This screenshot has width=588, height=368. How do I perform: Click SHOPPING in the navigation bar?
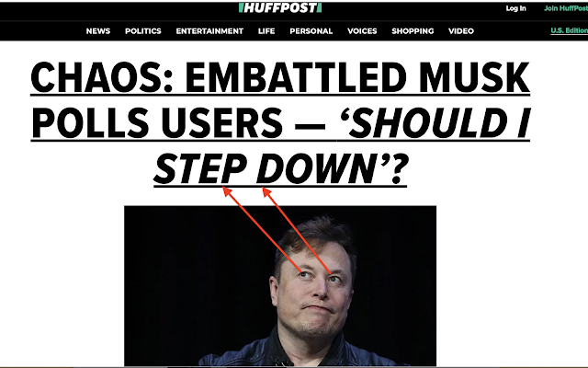(x=413, y=31)
